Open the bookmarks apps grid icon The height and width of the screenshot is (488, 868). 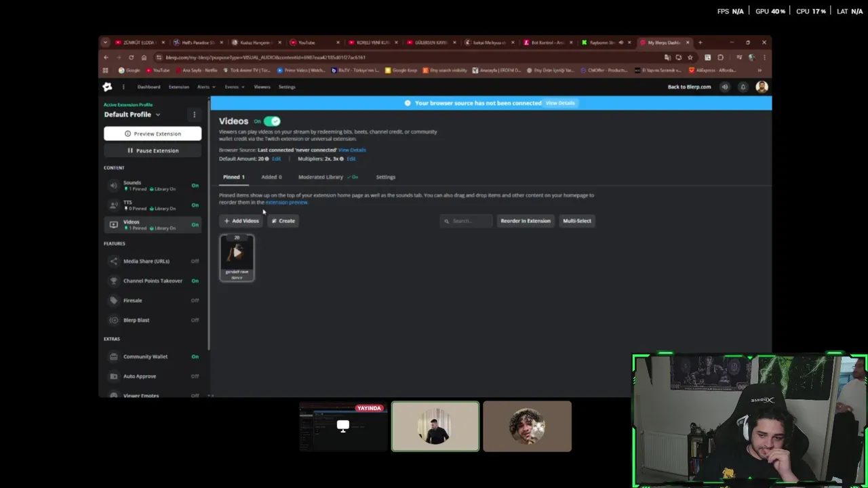[105, 70]
